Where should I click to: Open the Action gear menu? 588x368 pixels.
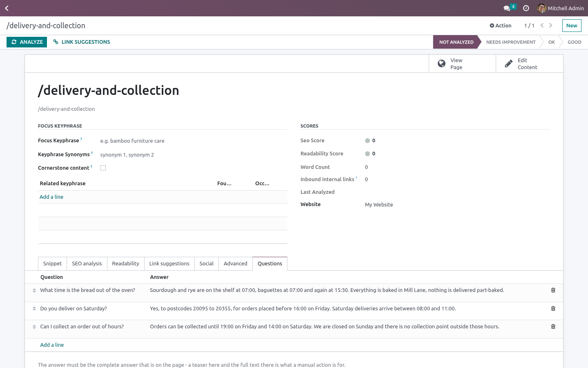click(500, 25)
